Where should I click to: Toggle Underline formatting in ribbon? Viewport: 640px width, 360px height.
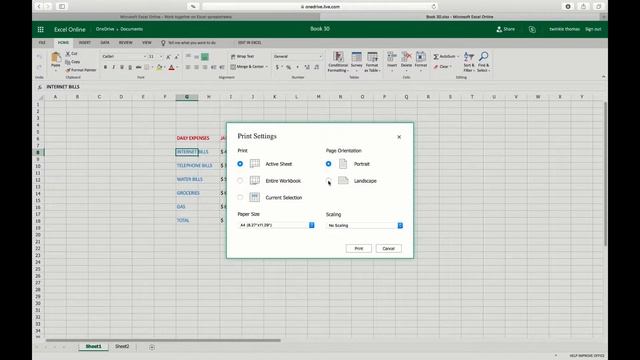[x=122, y=67]
